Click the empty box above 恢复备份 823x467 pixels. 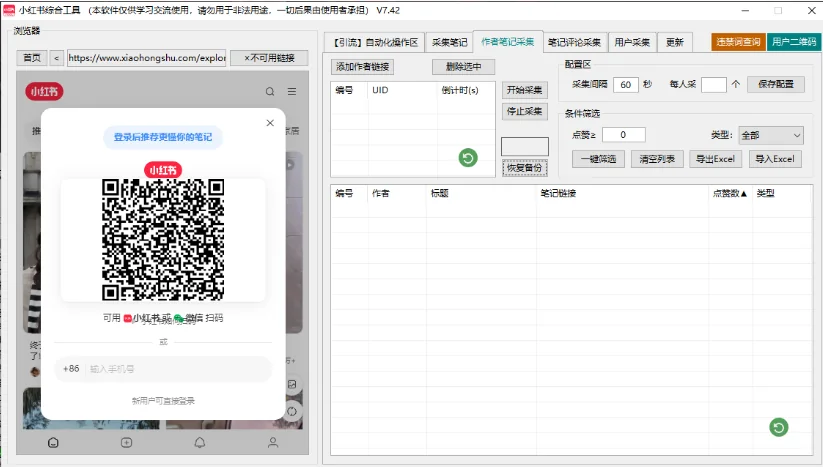pos(525,146)
